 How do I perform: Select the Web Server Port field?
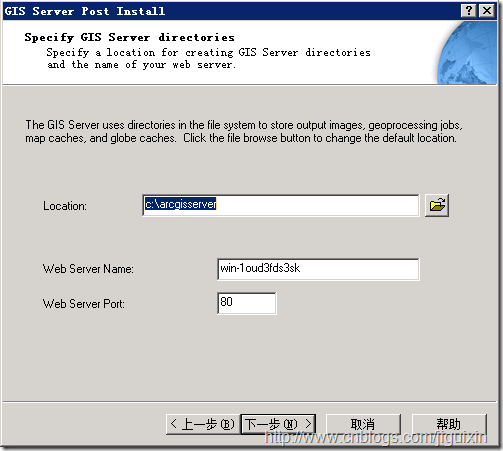[247, 303]
